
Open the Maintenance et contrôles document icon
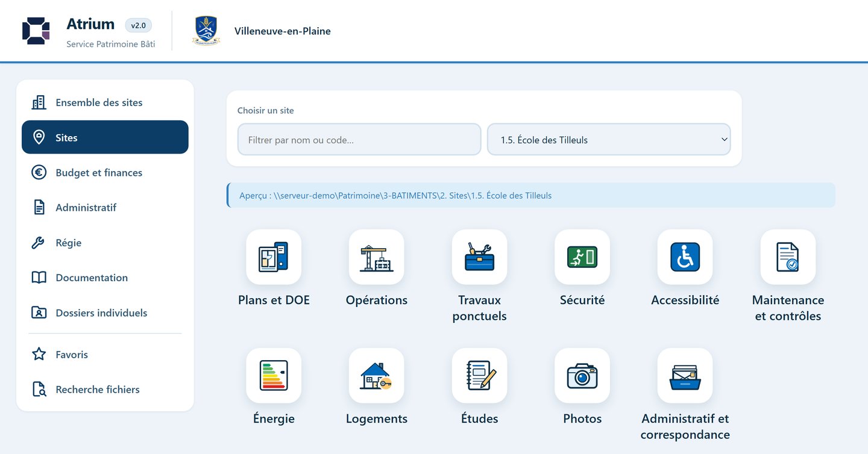(x=788, y=257)
